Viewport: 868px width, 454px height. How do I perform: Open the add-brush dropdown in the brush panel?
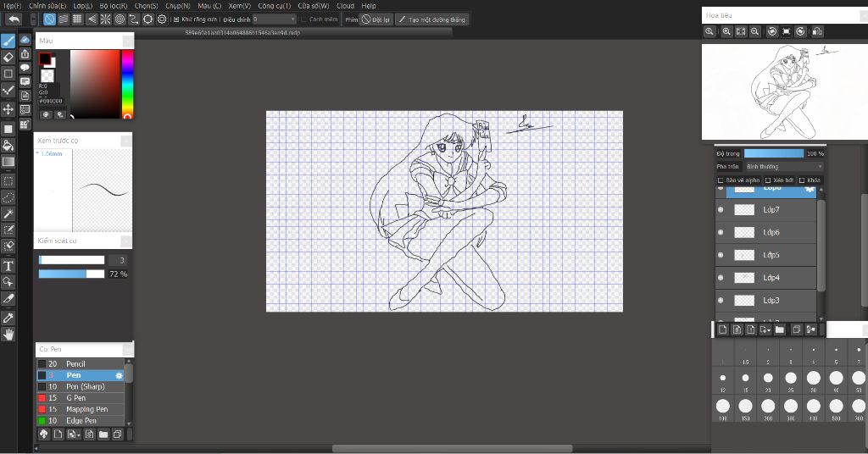pyautogui.click(x=74, y=435)
